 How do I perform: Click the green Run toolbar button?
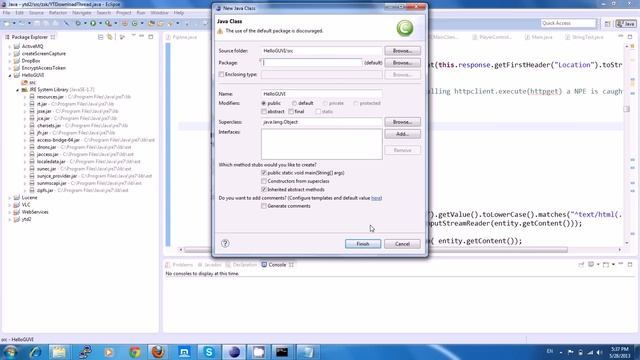(x=93, y=23)
